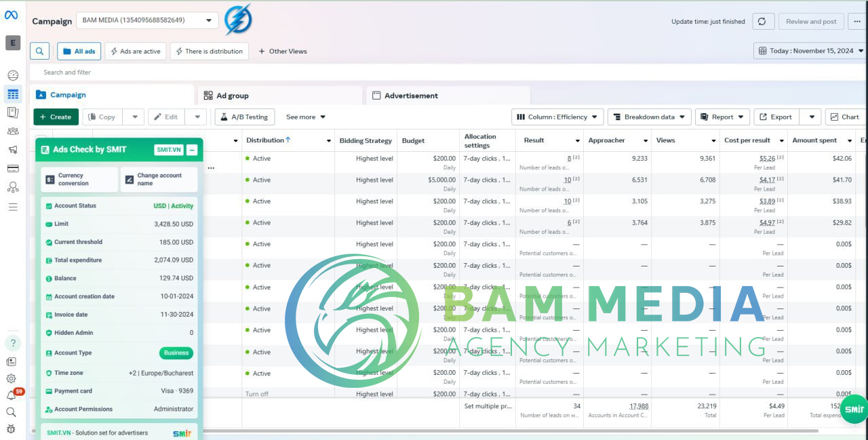
Task: Expand the Export dropdown arrow
Action: click(x=811, y=117)
